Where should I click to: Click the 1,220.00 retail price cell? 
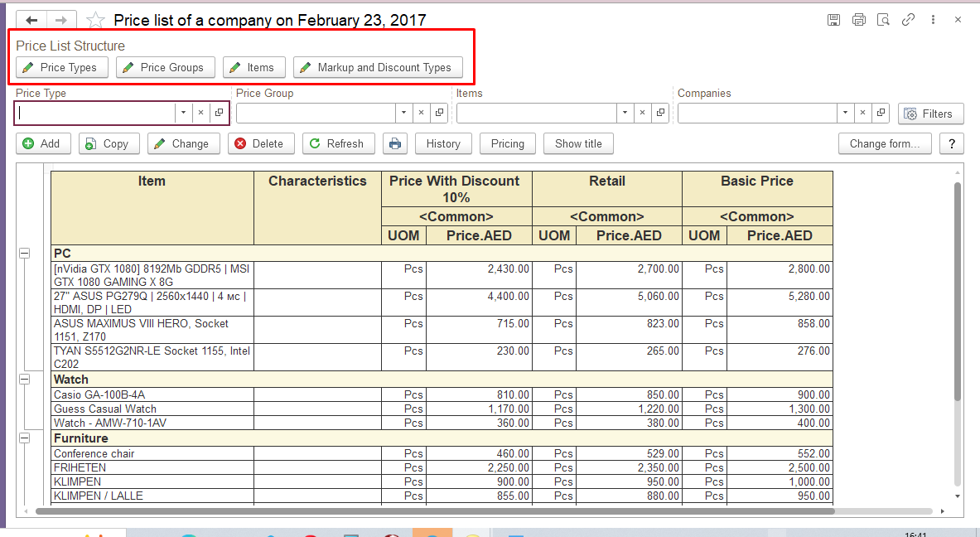629,409
